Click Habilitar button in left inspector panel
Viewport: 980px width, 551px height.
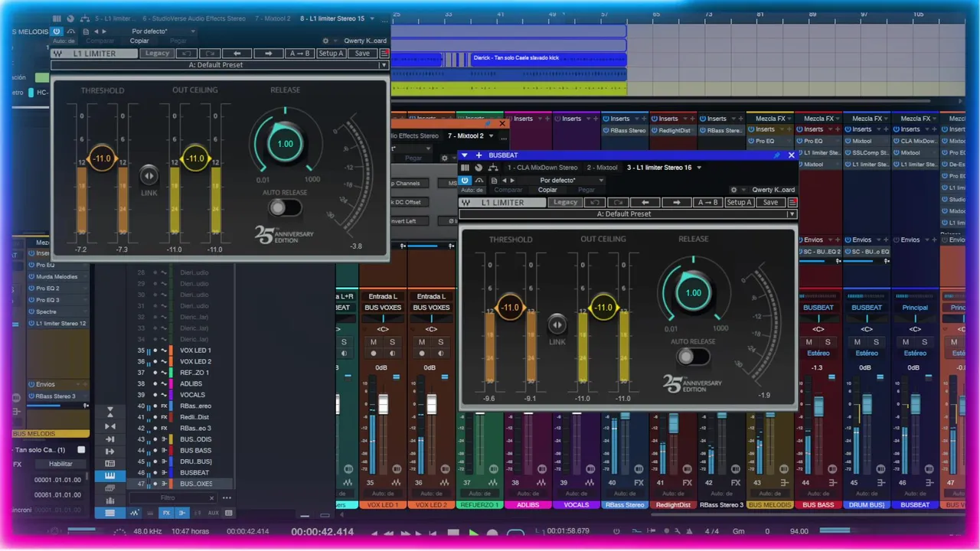click(60, 464)
